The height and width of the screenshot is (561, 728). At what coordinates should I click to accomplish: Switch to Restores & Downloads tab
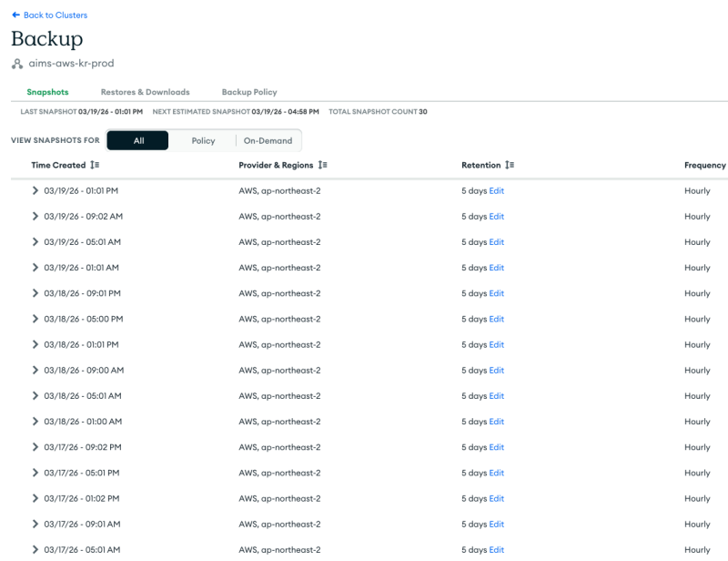coord(145,92)
